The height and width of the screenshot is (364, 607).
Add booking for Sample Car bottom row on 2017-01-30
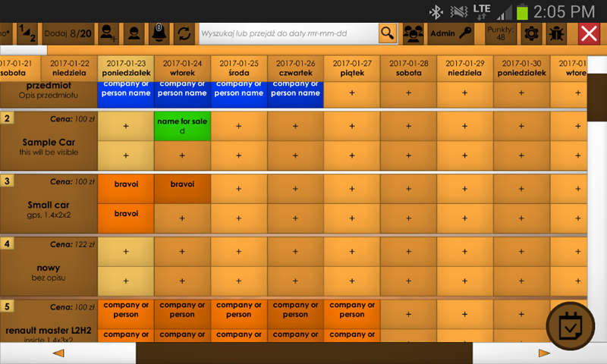(x=521, y=155)
